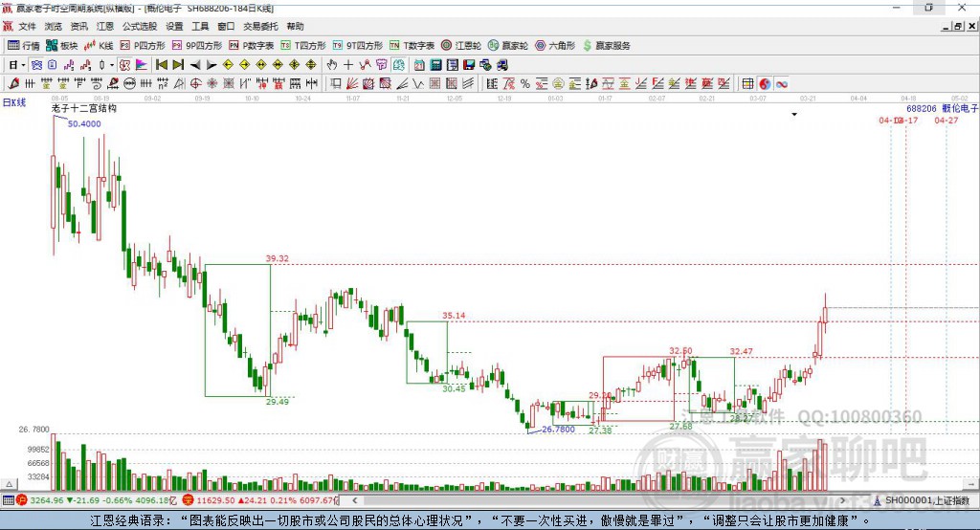Image resolution: width=980 pixels, height=530 pixels.
Task: Select the crosshair cursor tool
Action: point(348,65)
